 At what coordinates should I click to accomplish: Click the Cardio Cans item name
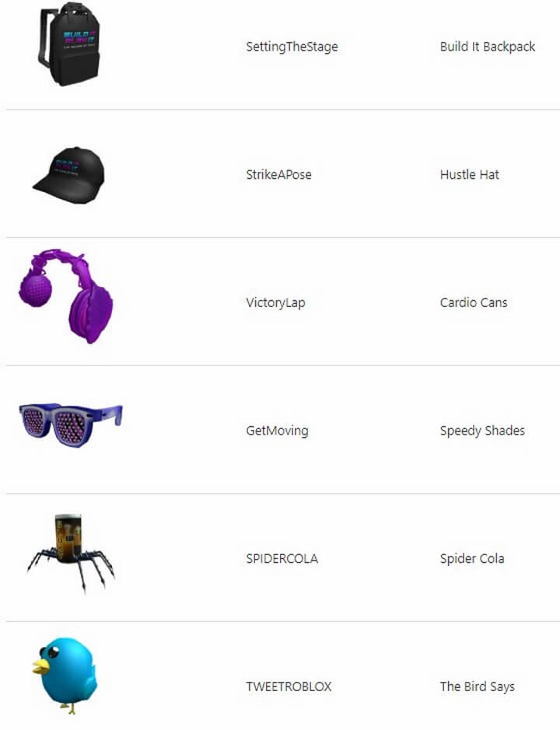click(x=474, y=302)
